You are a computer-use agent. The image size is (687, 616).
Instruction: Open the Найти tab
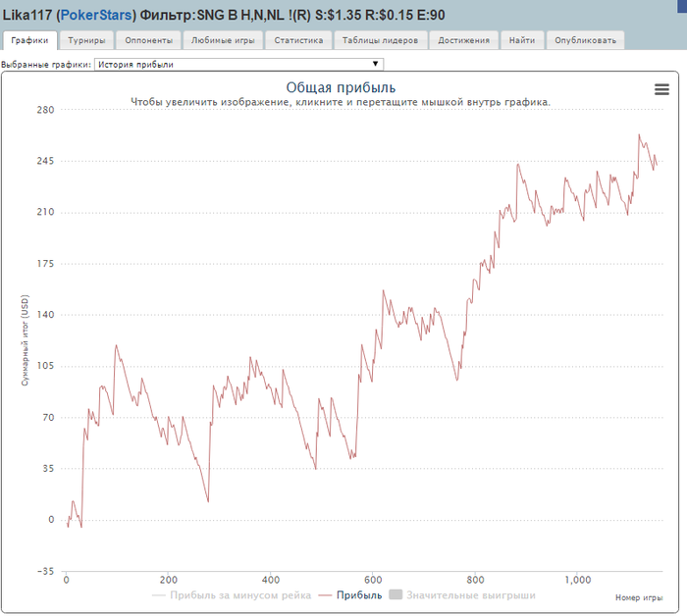pyautogui.click(x=522, y=40)
